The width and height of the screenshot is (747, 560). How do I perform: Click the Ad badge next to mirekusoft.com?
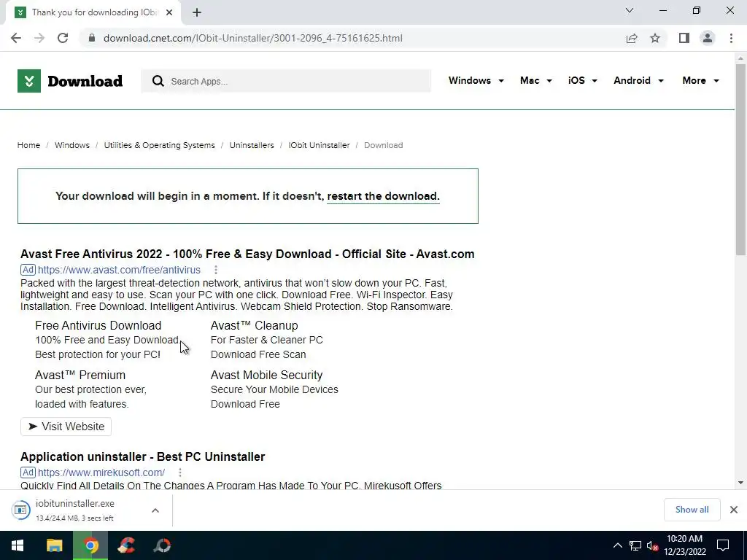click(x=28, y=472)
